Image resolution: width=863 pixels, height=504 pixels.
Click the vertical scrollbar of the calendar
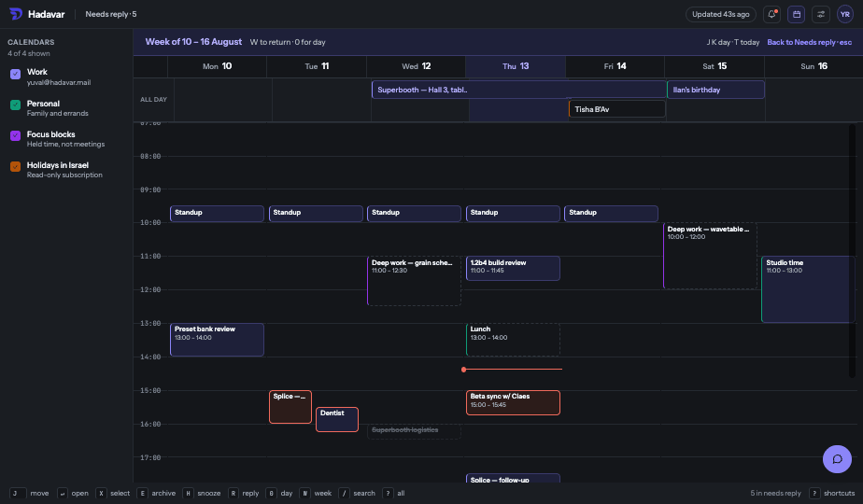852,251
